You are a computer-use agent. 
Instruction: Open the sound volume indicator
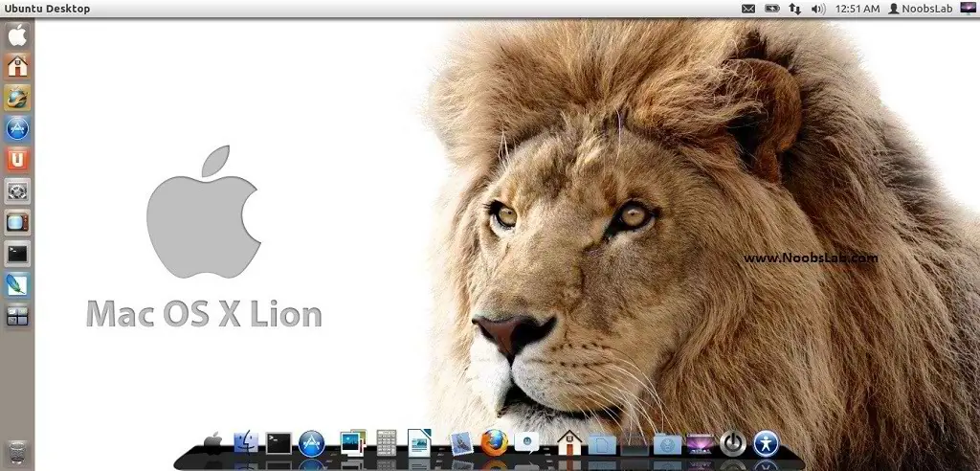coord(818,9)
